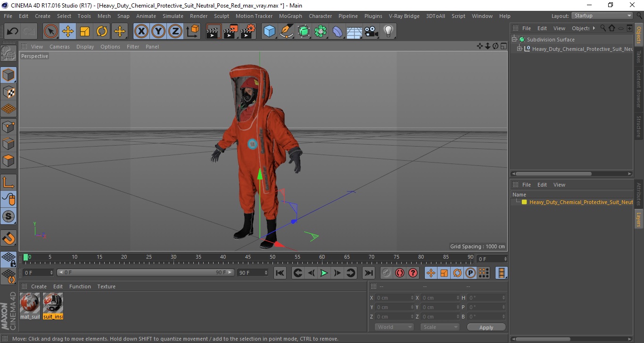
Task: Select the Live Selection tool
Action: pyautogui.click(x=51, y=32)
